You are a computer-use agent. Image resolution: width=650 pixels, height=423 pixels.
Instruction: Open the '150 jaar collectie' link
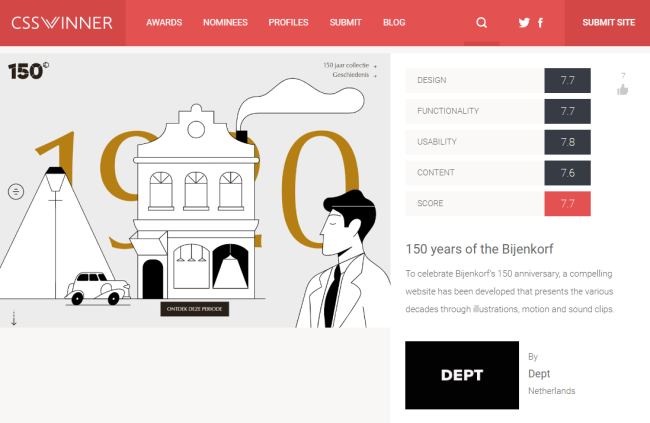pyautogui.click(x=345, y=65)
